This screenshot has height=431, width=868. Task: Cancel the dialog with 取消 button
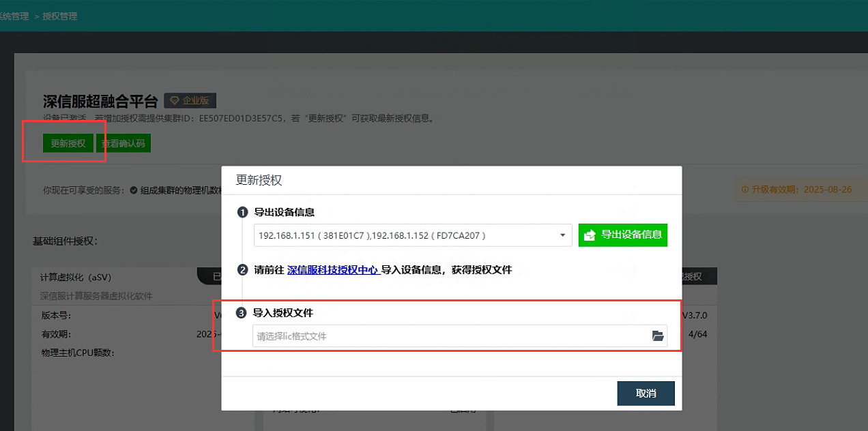click(x=646, y=393)
